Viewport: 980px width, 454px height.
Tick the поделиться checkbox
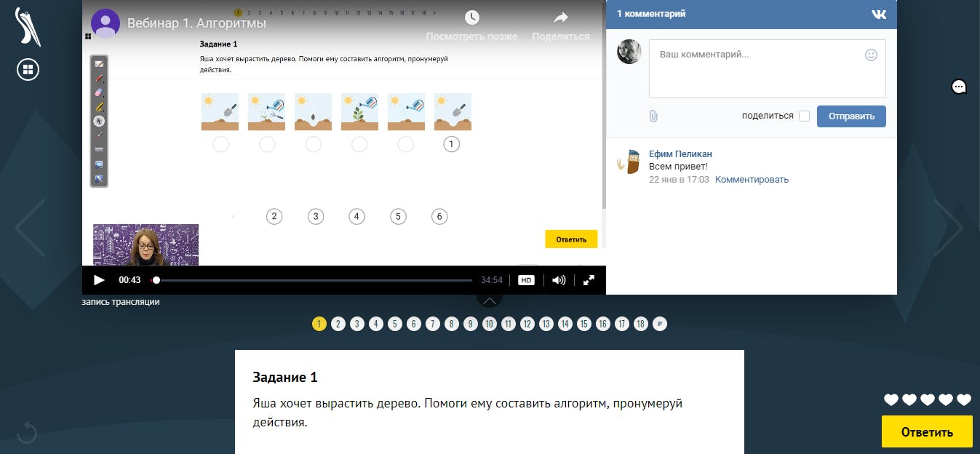coord(804,116)
